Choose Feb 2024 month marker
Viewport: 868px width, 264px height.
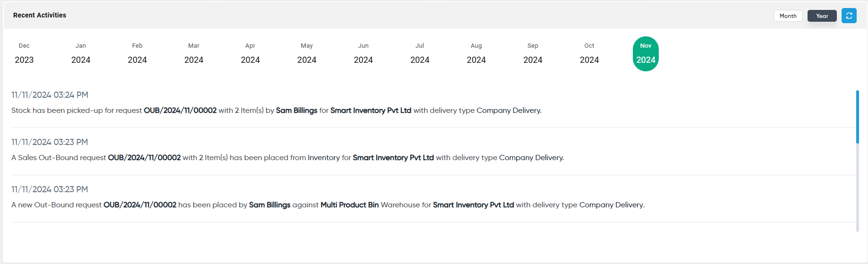137,53
